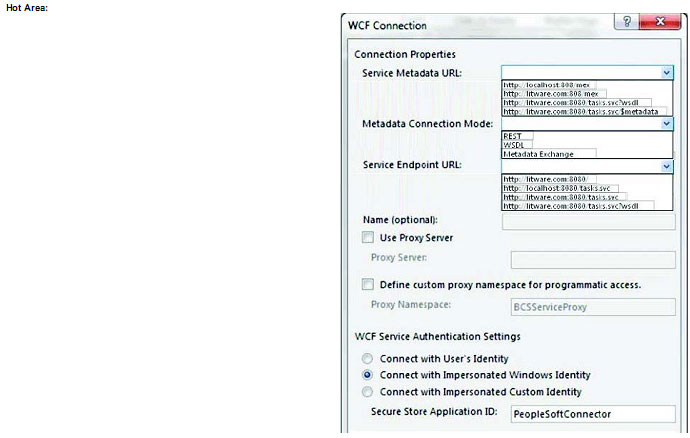The height and width of the screenshot is (438, 690).
Task: Expand the Service Endpoint URL dropdown
Action: 667,166
